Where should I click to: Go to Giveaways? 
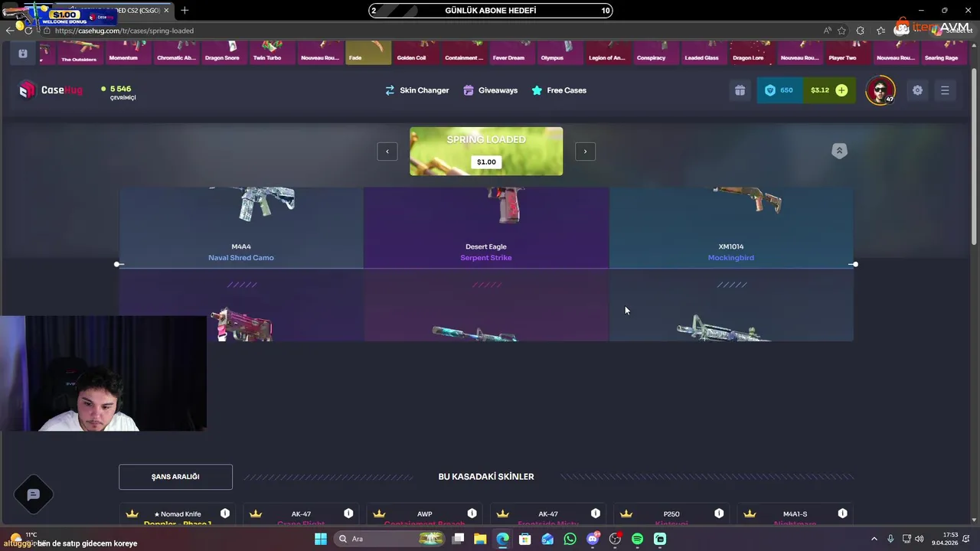pos(490,90)
